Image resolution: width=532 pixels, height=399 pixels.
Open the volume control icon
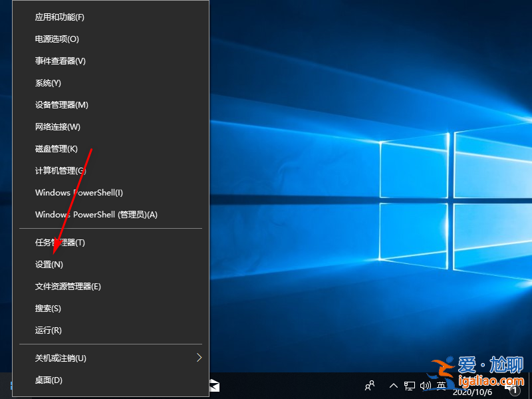(425, 386)
